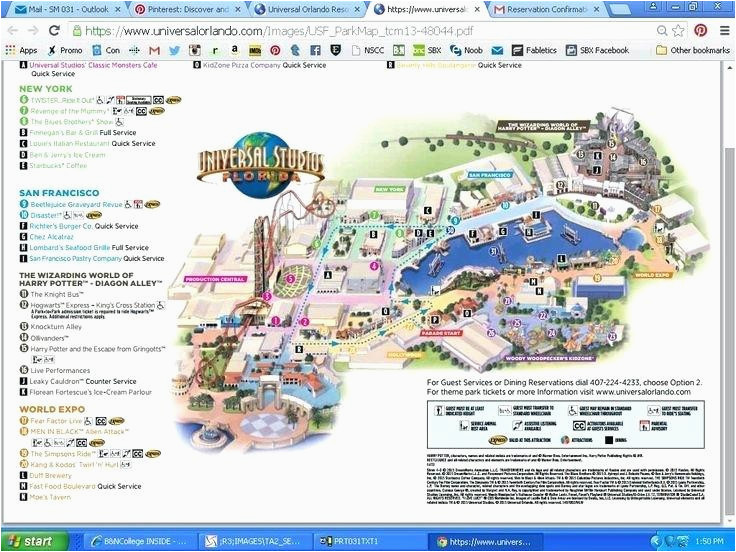The height and width of the screenshot is (552, 736).
Task: Switch to the R3;IMAGES\TA2_SE taskbar window
Action: [x=256, y=541]
